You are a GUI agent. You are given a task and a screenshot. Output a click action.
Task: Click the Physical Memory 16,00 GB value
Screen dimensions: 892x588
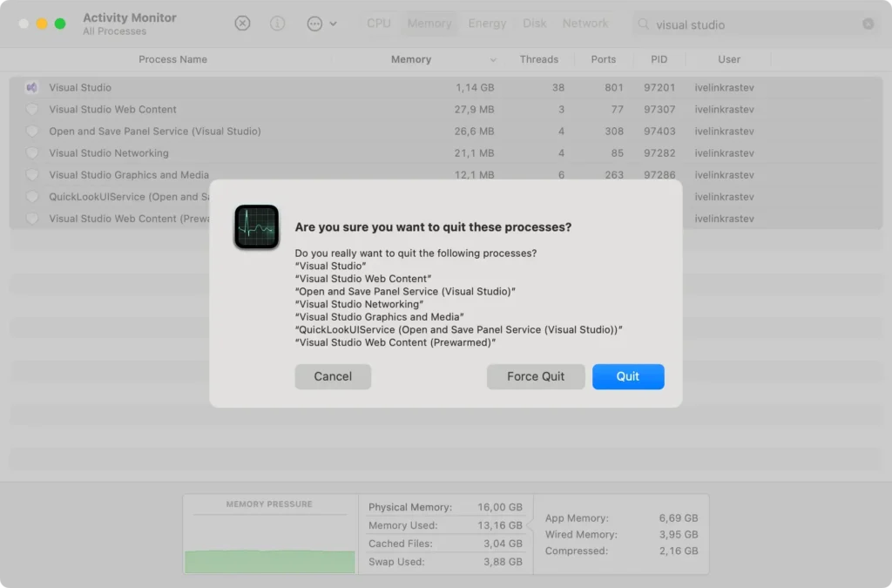[499, 507]
